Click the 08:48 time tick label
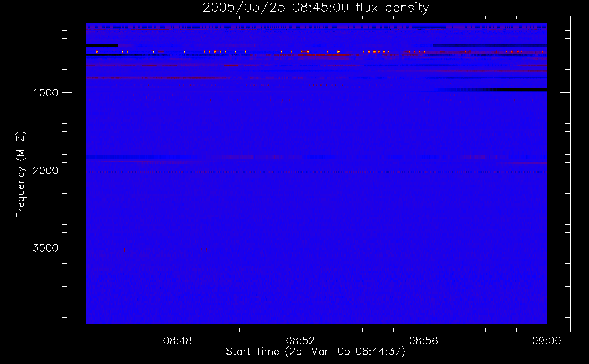The image size is (589, 364). click(x=177, y=341)
